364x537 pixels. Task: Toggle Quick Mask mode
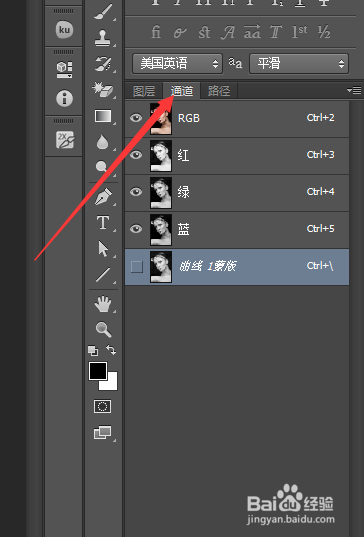102,407
